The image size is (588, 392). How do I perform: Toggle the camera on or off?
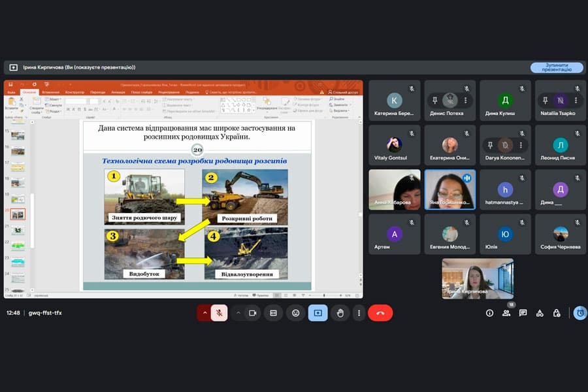(x=252, y=313)
